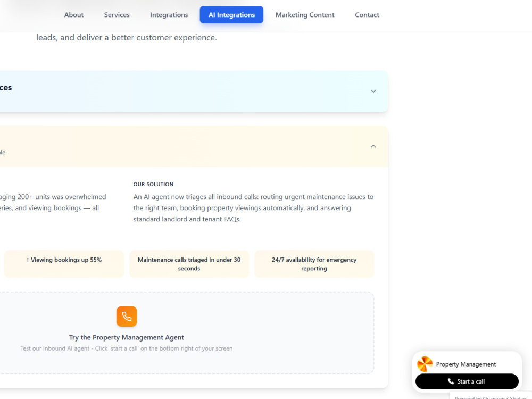Click the active AI Integrations tab
Image resolution: width=532 pixels, height=399 pixels.
(231, 14)
